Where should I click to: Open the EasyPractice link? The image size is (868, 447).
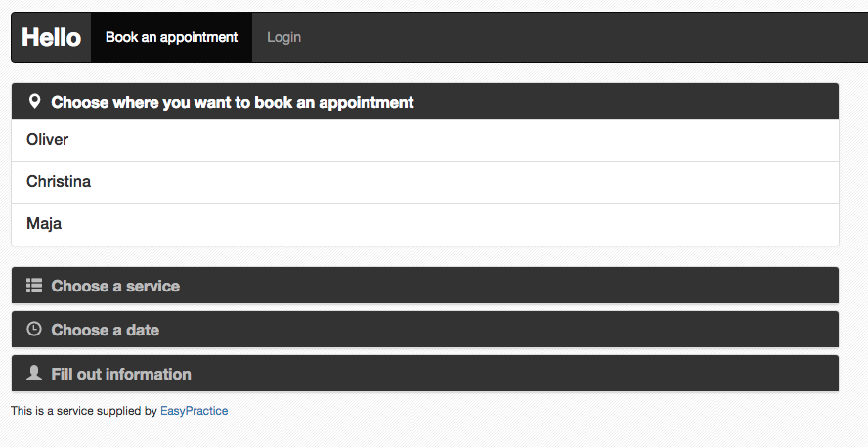click(x=194, y=411)
